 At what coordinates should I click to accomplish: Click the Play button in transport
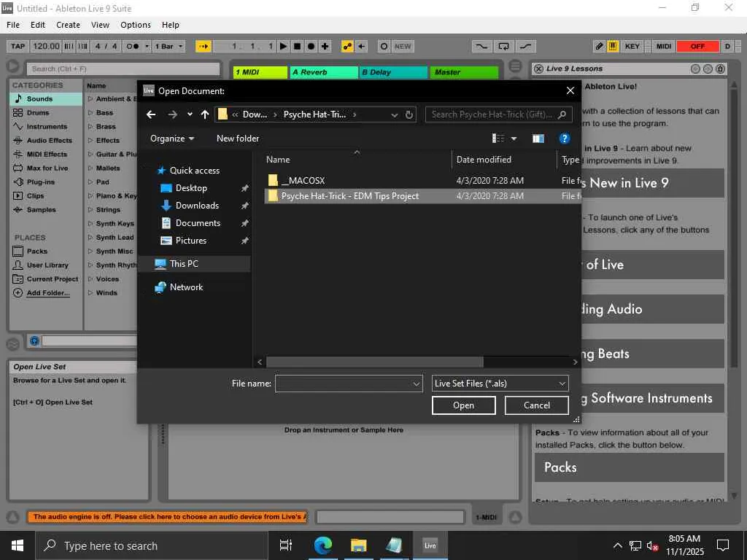click(x=284, y=46)
